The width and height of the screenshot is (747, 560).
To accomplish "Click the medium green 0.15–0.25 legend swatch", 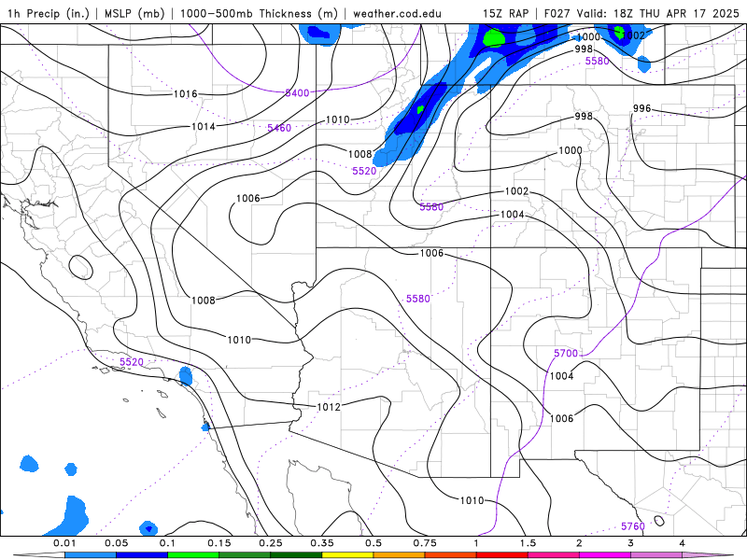I will (x=245, y=555).
